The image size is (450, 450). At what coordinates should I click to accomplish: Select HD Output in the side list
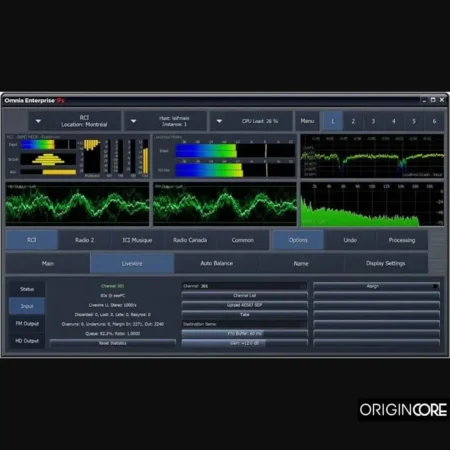pos(27,341)
